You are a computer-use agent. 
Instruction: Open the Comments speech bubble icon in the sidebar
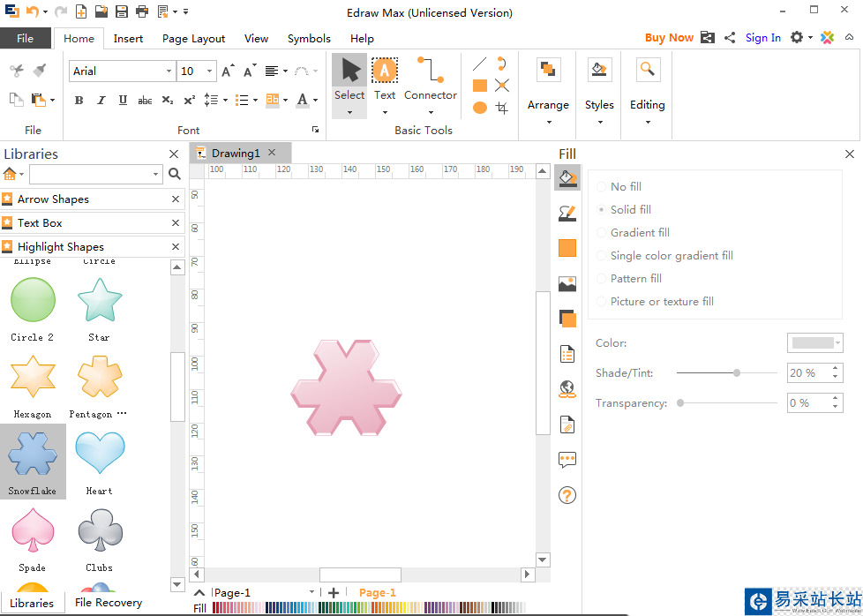[567, 460]
